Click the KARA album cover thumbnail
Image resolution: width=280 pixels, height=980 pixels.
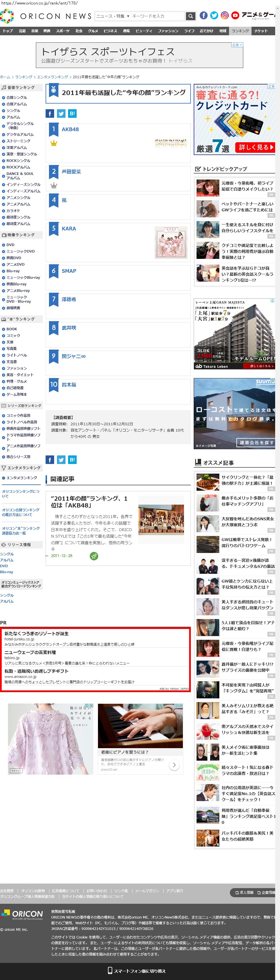tap(171, 242)
